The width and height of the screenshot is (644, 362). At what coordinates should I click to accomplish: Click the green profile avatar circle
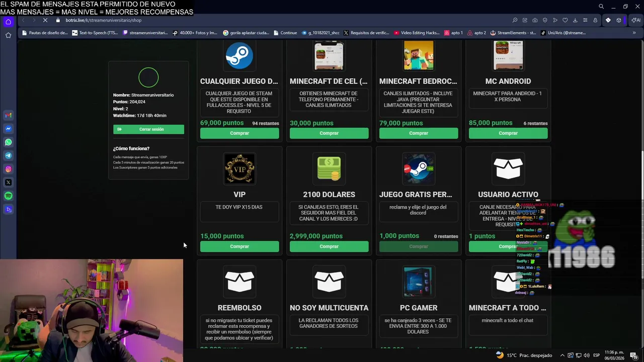pos(148,77)
